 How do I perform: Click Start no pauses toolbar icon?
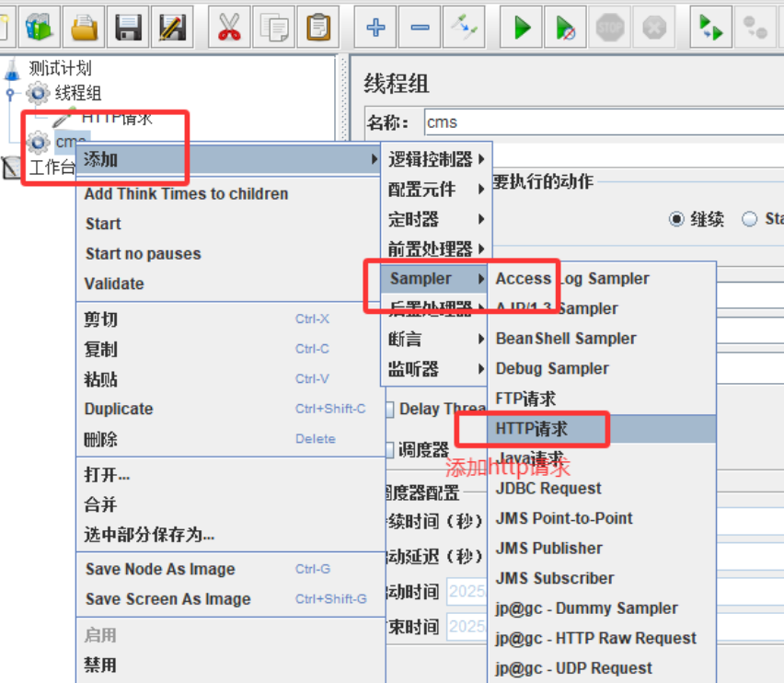566,27
